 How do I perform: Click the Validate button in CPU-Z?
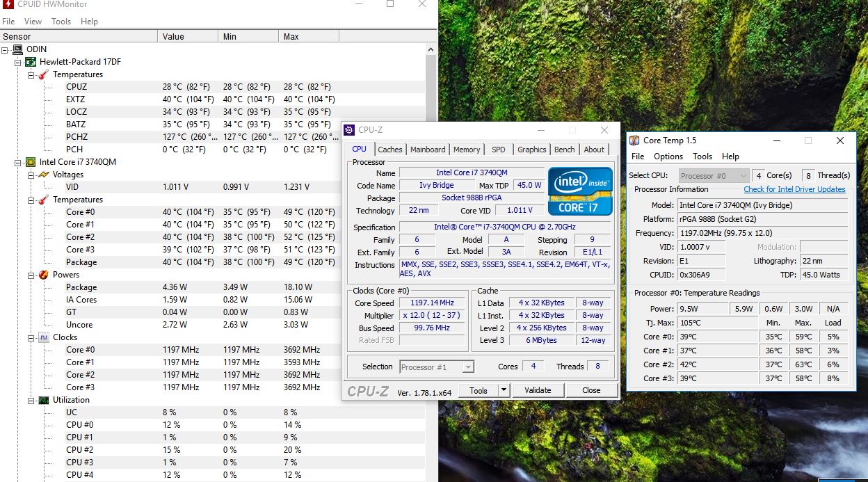[538, 390]
